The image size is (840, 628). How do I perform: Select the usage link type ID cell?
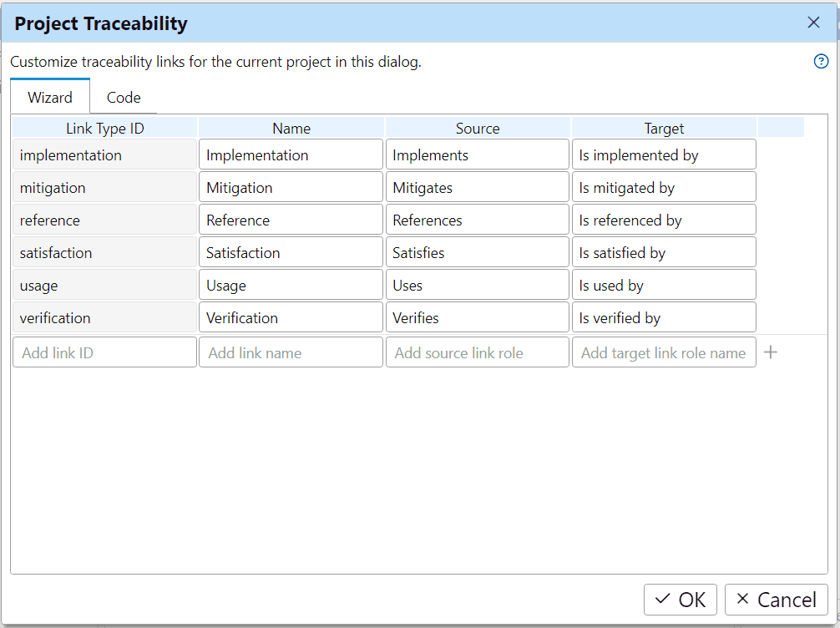pos(104,285)
